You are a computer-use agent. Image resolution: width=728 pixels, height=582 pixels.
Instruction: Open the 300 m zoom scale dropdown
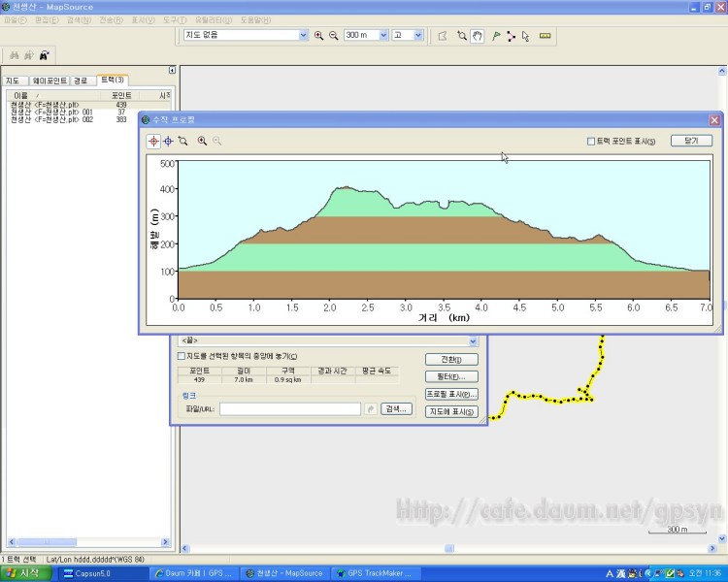click(x=383, y=35)
